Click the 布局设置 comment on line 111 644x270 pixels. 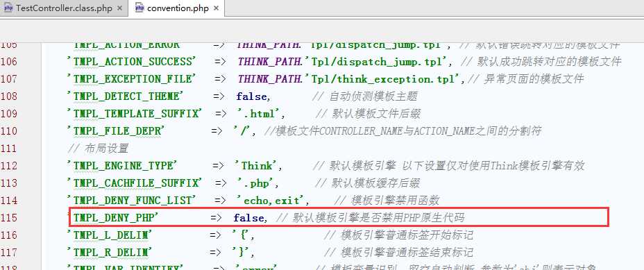point(98,149)
